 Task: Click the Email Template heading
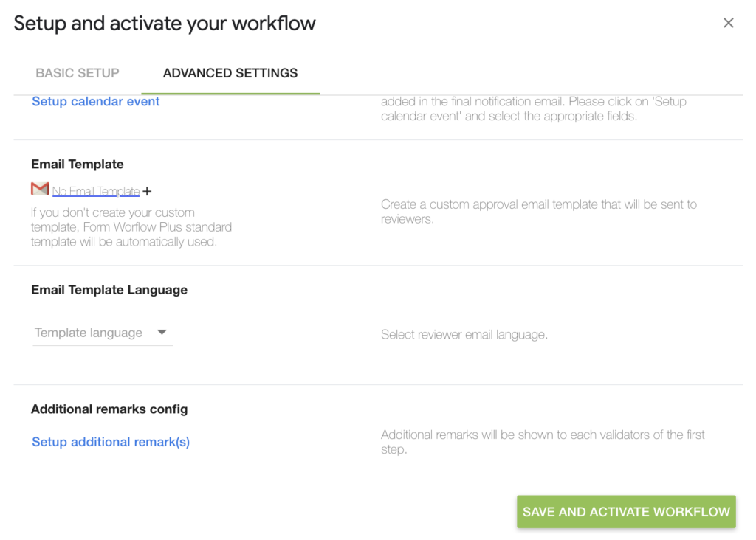(77, 165)
